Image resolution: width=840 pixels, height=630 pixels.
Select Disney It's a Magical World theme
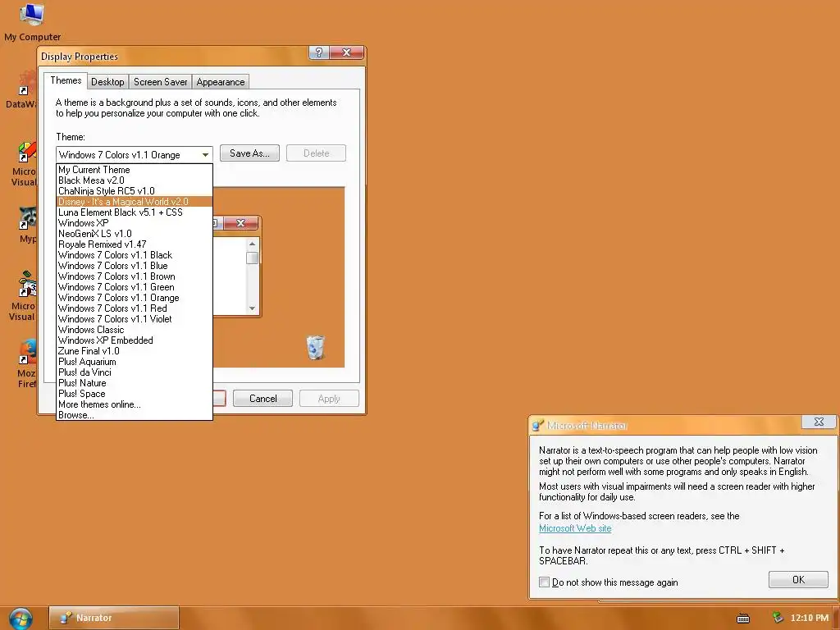[135, 202]
